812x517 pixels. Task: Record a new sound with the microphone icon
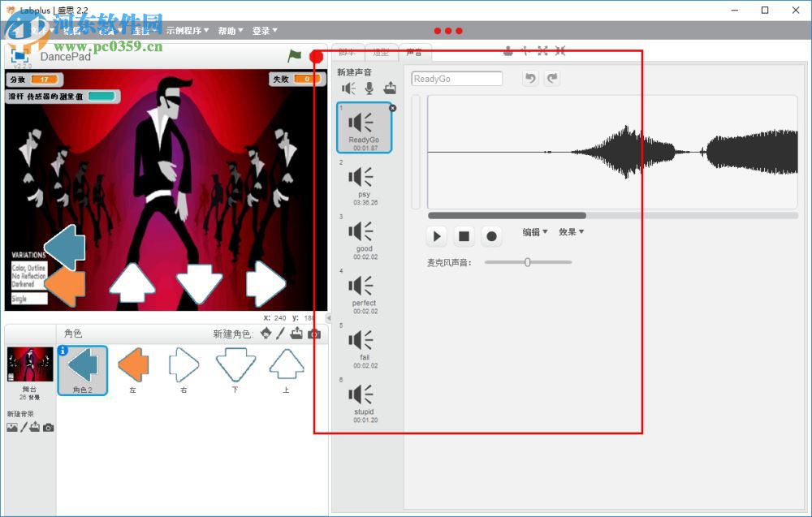pos(369,88)
